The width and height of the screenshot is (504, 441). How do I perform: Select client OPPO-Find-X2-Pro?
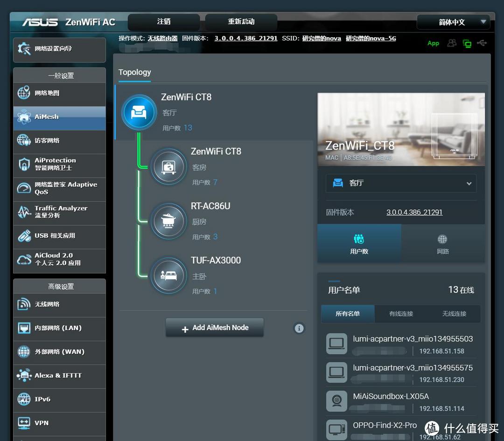pos(385,425)
